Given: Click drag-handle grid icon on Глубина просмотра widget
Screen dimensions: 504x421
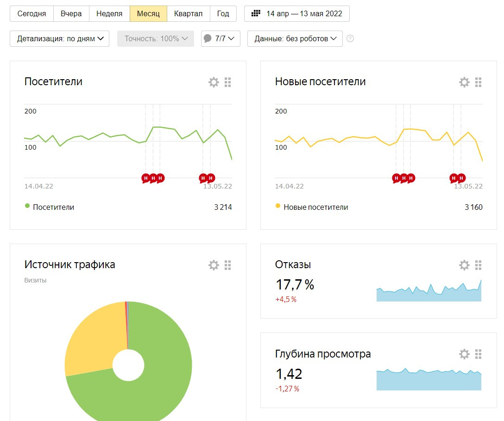Looking at the screenshot, I should [479, 354].
